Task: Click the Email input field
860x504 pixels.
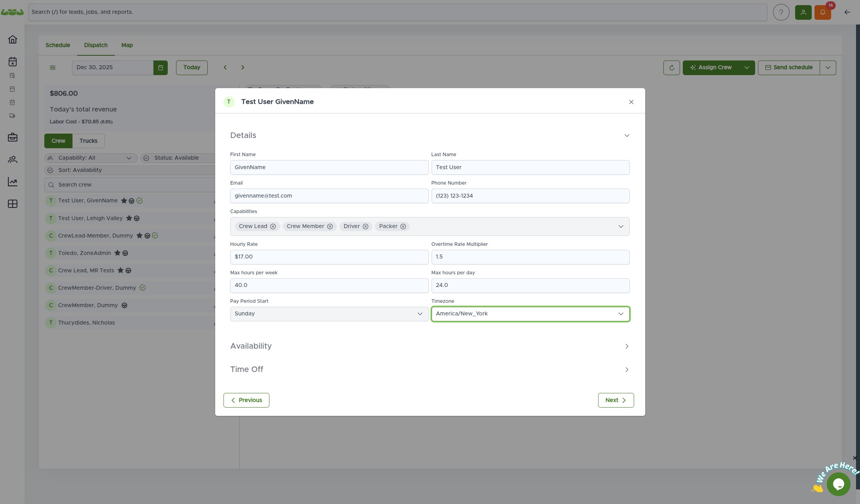Action: [x=329, y=196]
